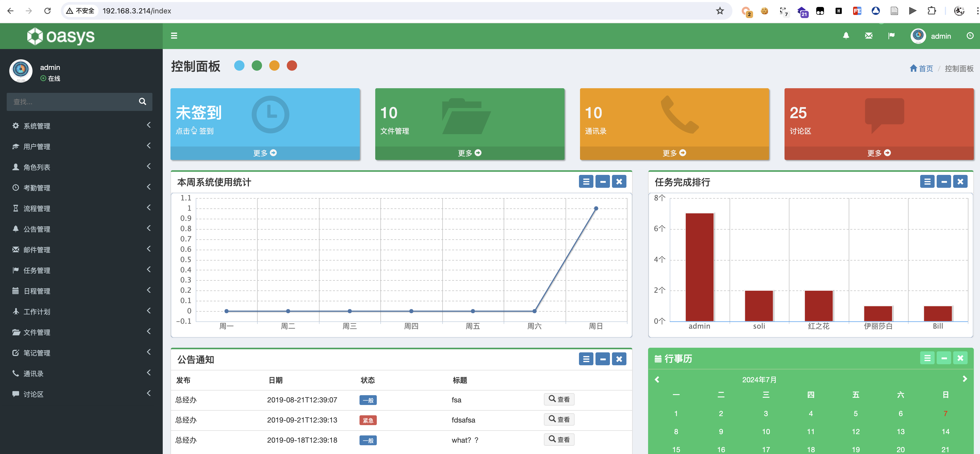This screenshot has height=454, width=980.
Task: Select the orange theme color dot
Action: coord(274,66)
